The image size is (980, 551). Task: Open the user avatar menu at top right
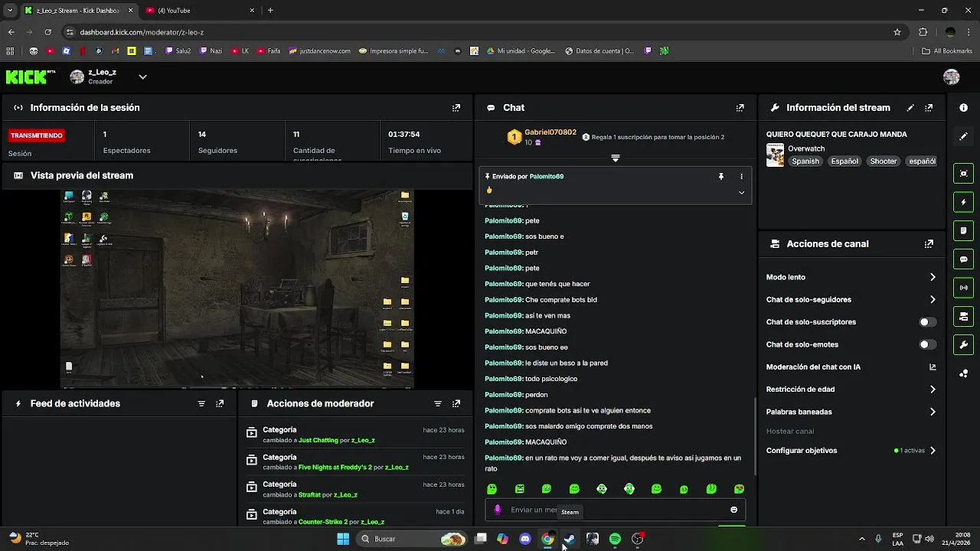(951, 77)
